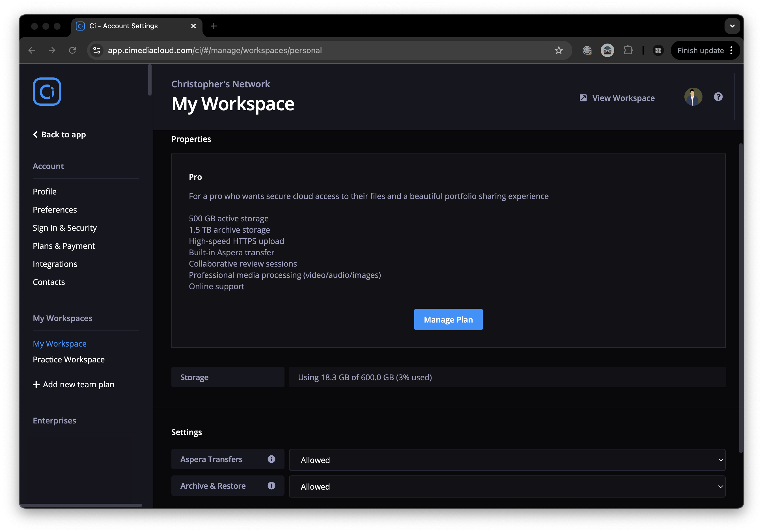The width and height of the screenshot is (763, 532).
Task: Show info for Archive & Restore
Action: [x=271, y=486]
